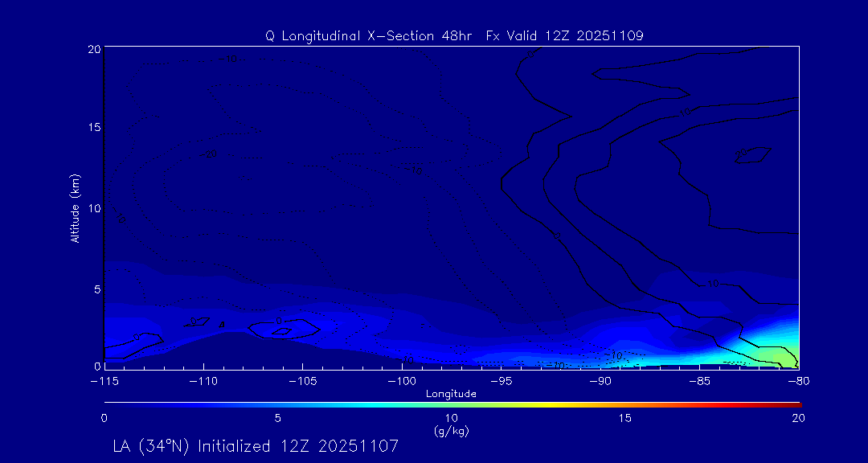This screenshot has width=868, height=463.
Task: Click footer text "LA (34°N) Initialized 12Z 20251107"
Action: click(x=256, y=446)
